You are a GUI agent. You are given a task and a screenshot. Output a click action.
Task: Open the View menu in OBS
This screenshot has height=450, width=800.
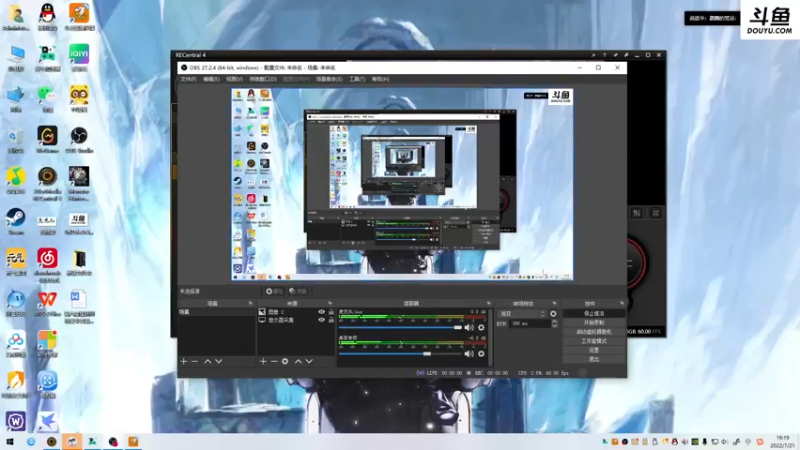click(234, 79)
